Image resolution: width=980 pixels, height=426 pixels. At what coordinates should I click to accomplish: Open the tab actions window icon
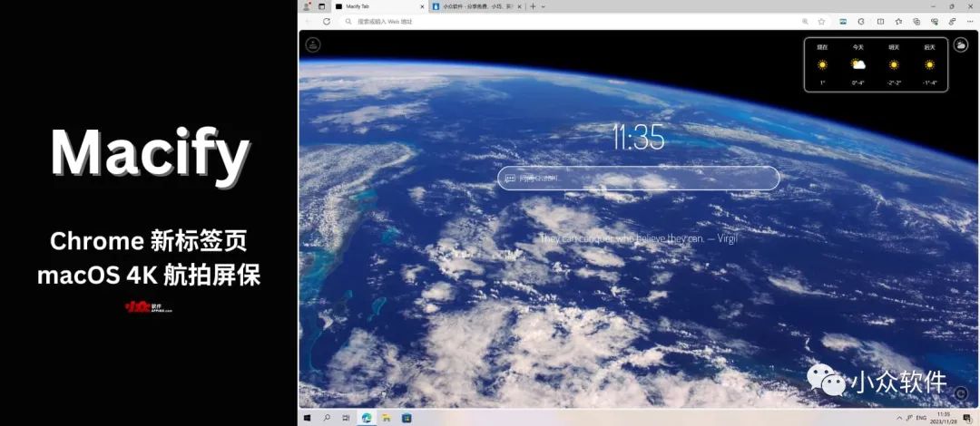pyautogui.click(x=322, y=6)
